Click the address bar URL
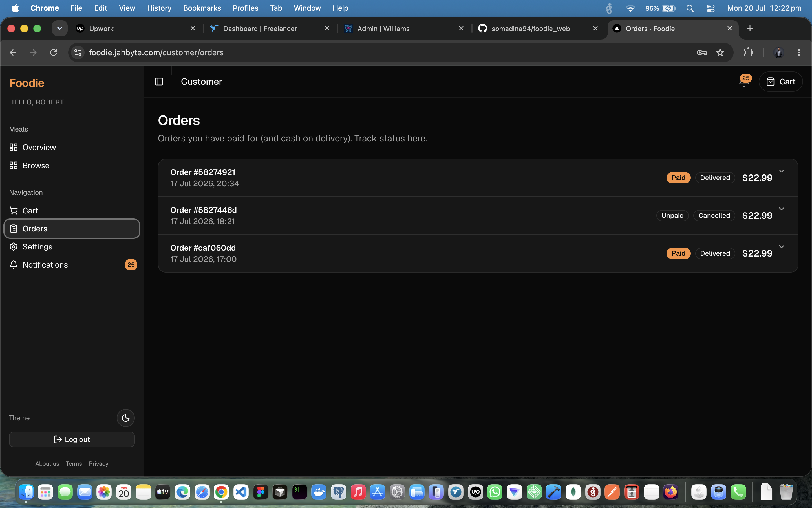The width and height of the screenshot is (812, 508). pos(156,53)
